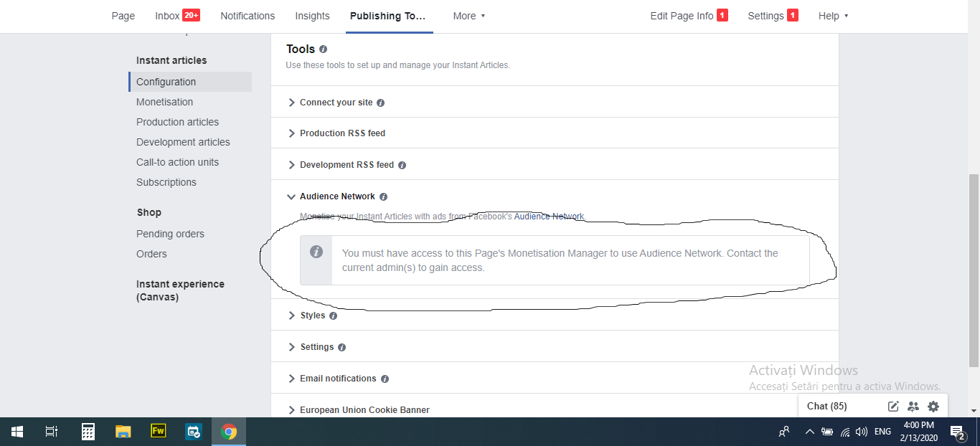Click the scrollbar down arrow
The width and height of the screenshot is (980, 446).
tap(974, 412)
